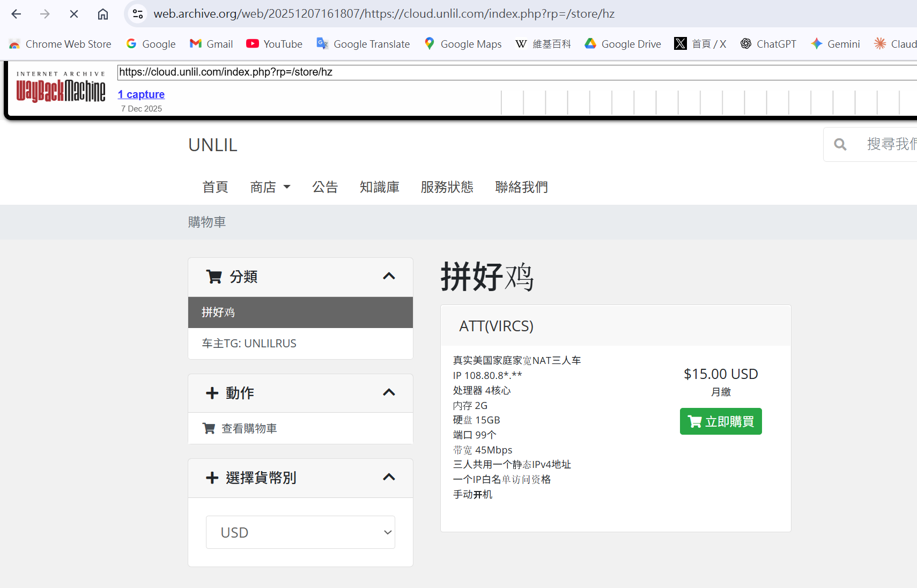The width and height of the screenshot is (917, 588).
Task: Collapse the 分類 panel chevron
Action: point(389,277)
